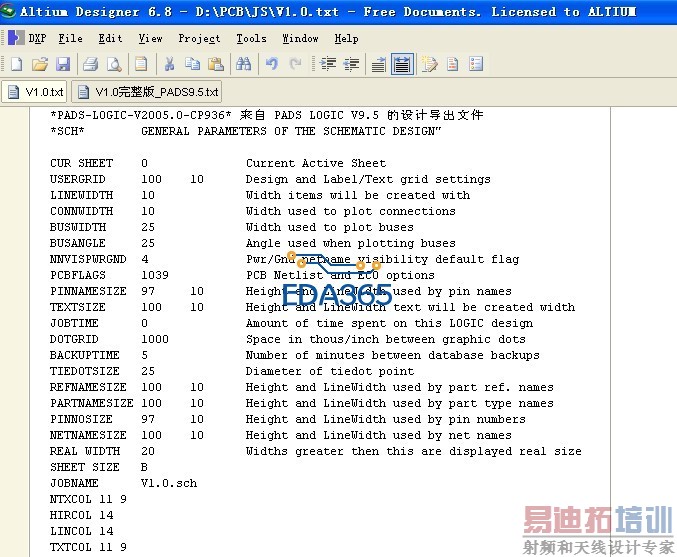Click the 'REAL WIDTH' parameter name
Image resolution: width=677 pixels, height=557 pixels.
(85, 451)
